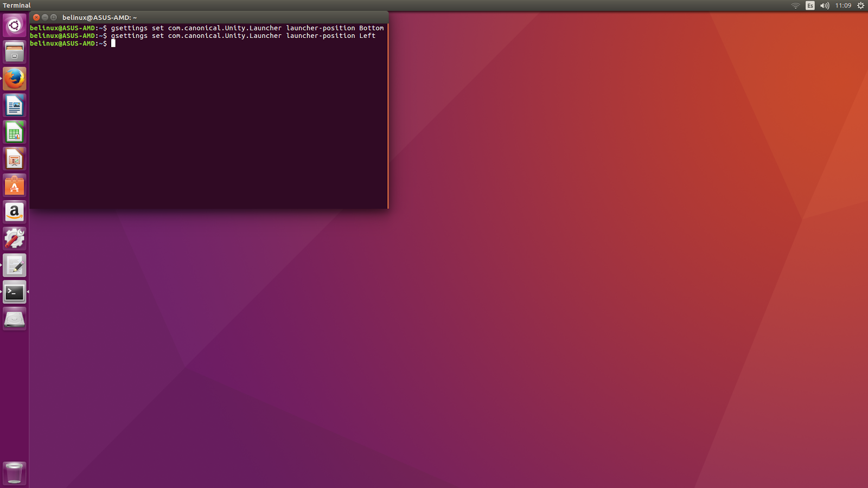This screenshot has height=488, width=868.
Task: Open System Settings from the launcher
Action: point(14,238)
